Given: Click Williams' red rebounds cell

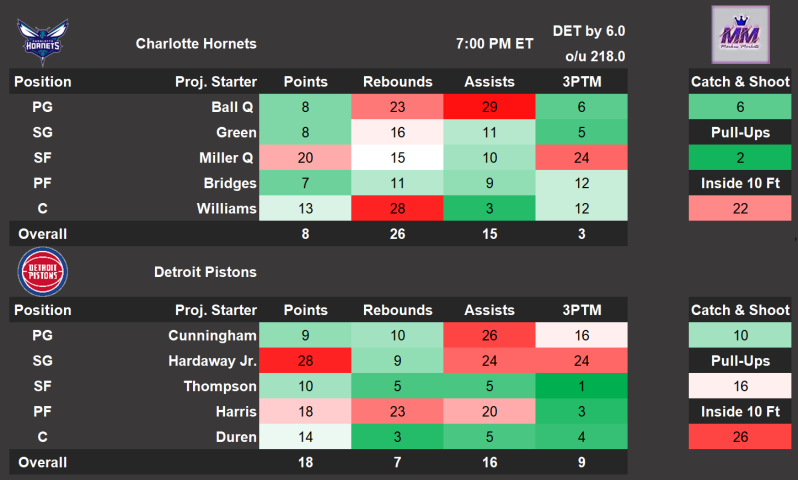Looking at the screenshot, I should coord(397,208).
